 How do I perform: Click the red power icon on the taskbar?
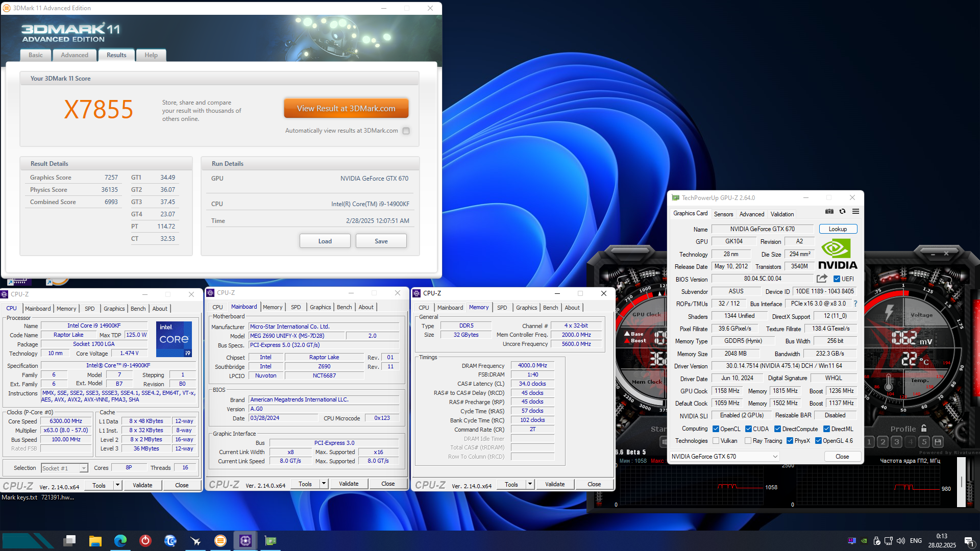tap(145, 541)
